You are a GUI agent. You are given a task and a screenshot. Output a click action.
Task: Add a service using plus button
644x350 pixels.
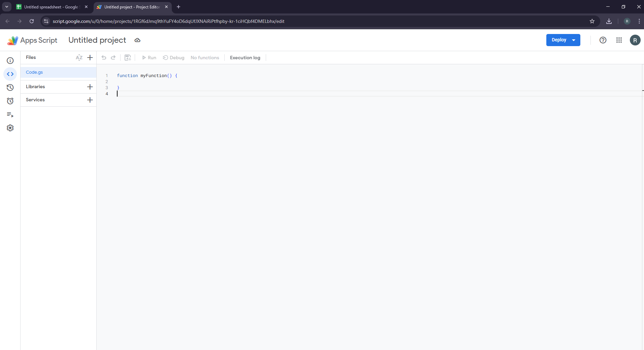coord(90,100)
